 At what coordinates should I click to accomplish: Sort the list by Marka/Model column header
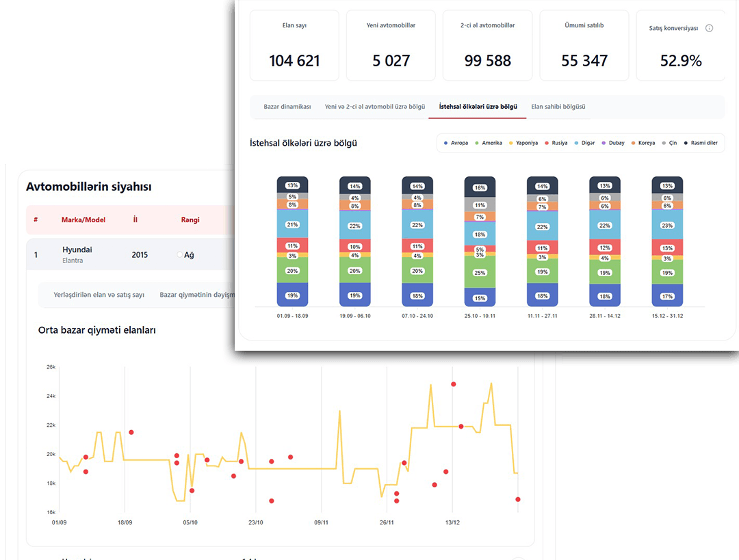[x=83, y=220]
